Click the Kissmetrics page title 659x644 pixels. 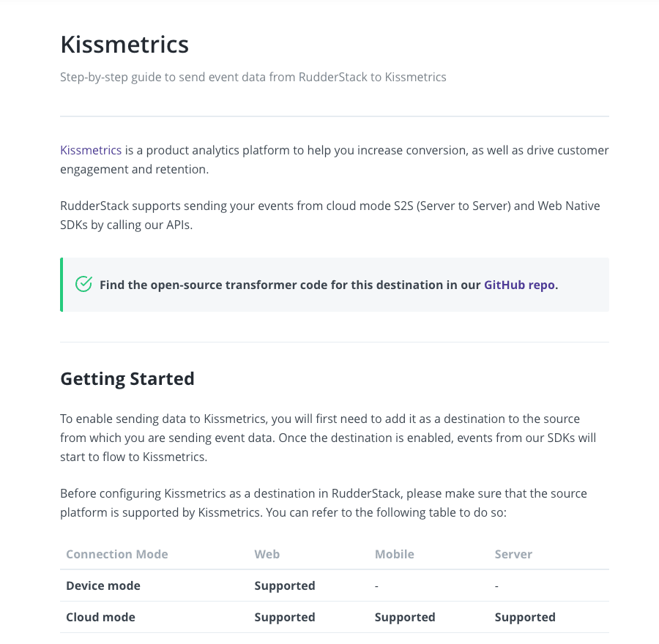point(124,45)
